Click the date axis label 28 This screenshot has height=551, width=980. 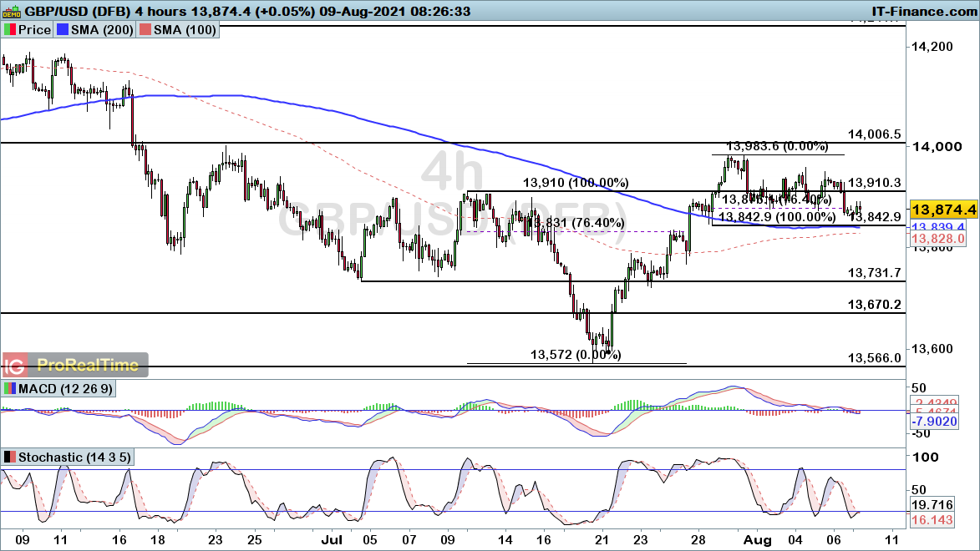[x=698, y=540]
